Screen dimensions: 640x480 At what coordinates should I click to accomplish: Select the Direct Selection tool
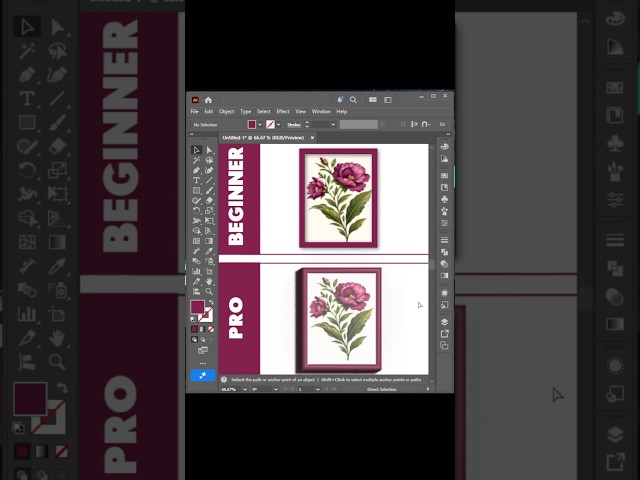point(209,150)
